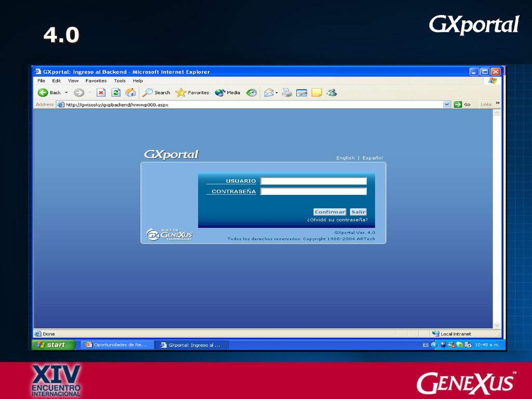
Task: Open the Media toolbar button
Action: tap(228, 92)
